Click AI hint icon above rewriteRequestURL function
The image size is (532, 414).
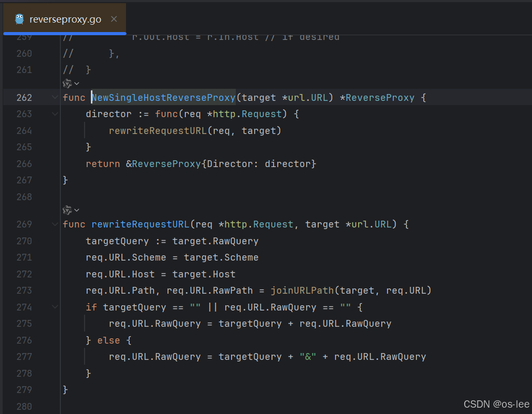tap(67, 210)
